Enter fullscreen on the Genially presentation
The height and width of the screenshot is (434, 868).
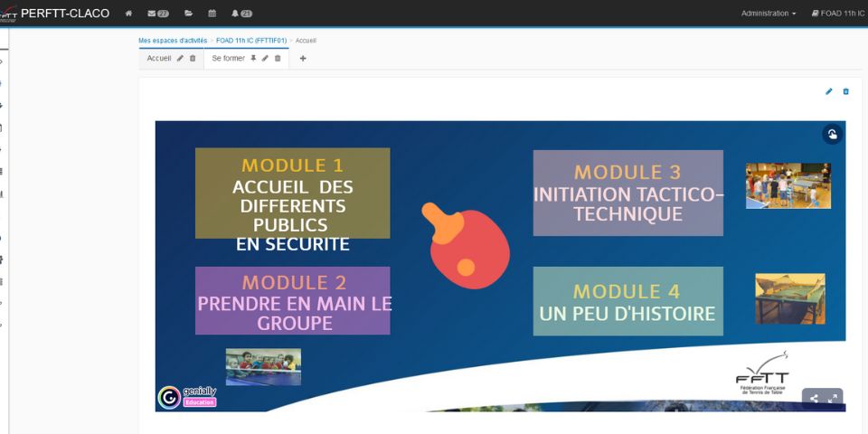coord(833,398)
